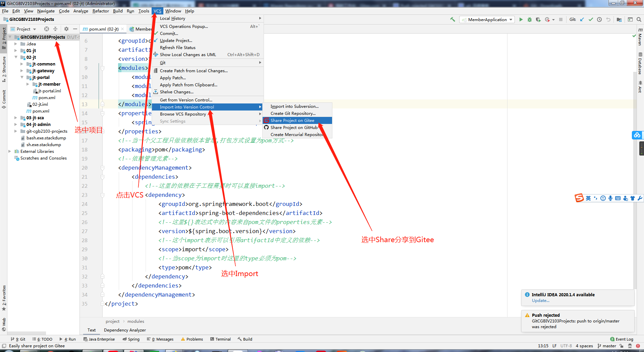Collapse the GitCGBIV2103Projects root node

(x=10, y=37)
